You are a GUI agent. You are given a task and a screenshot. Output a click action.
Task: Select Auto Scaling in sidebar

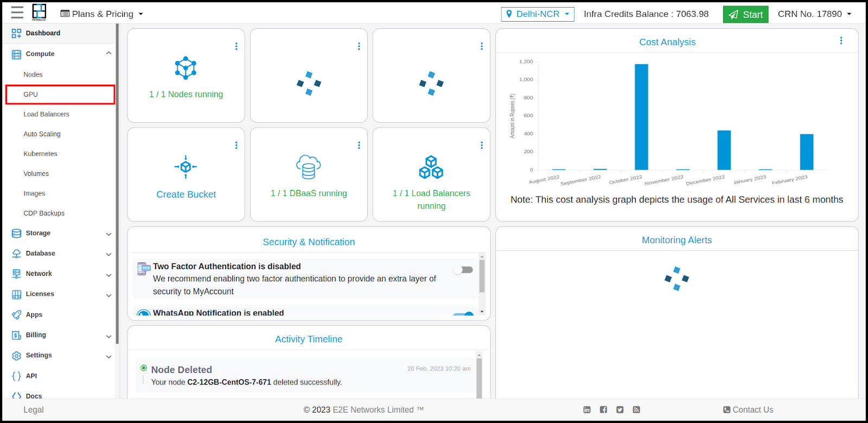pos(42,134)
